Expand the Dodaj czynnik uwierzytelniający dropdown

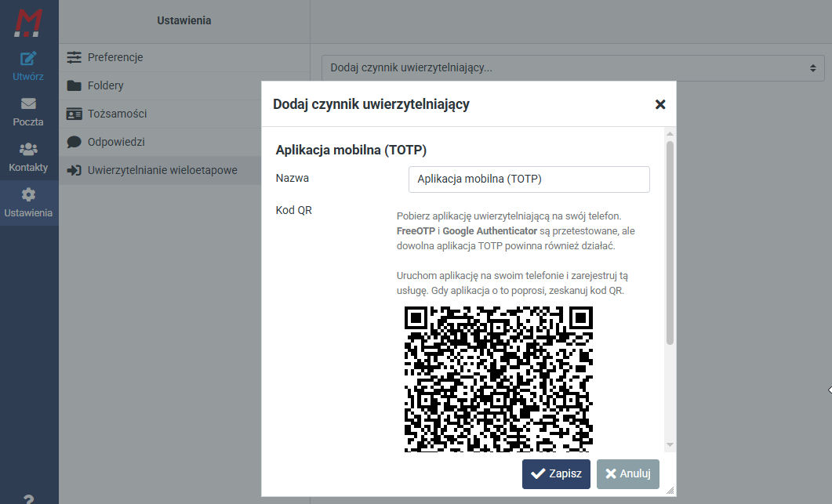pos(573,68)
